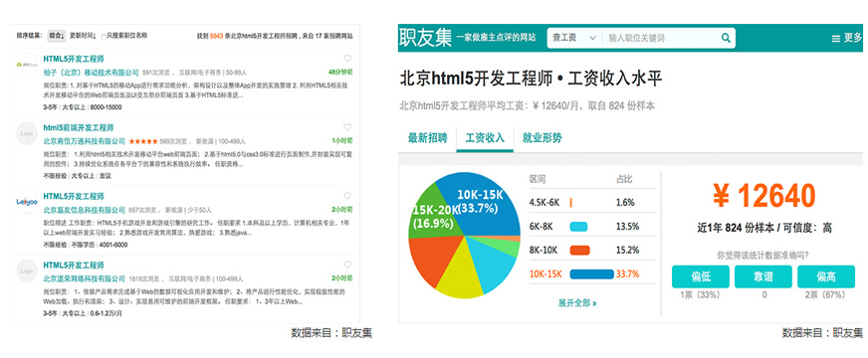The height and width of the screenshot is (358, 868).
Task: Click the 0.6-1.2万/月 salary text
Action: click(x=107, y=313)
